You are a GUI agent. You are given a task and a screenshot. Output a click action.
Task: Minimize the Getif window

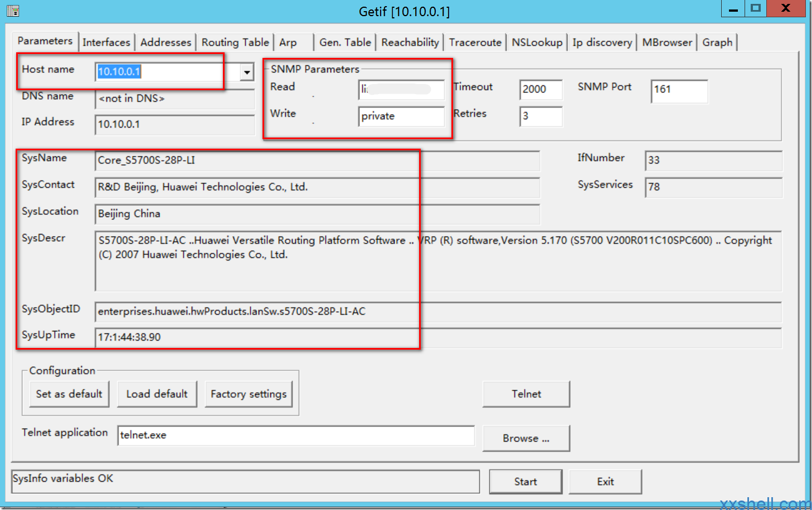coord(733,9)
